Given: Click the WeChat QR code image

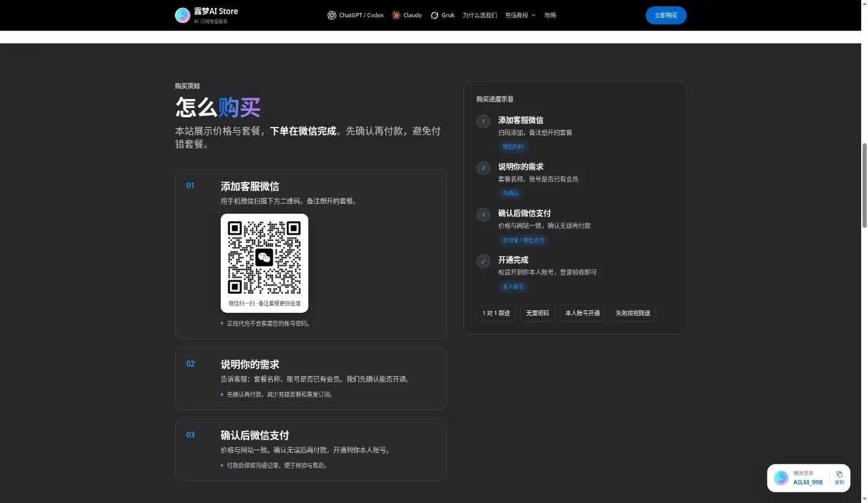Looking at the screenshot, I should point(264,257).
